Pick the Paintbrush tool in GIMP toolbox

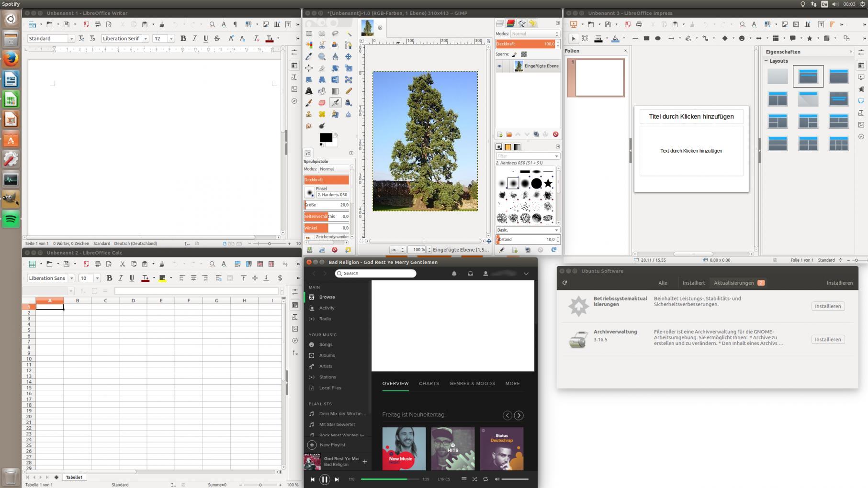tap(309, 102)
